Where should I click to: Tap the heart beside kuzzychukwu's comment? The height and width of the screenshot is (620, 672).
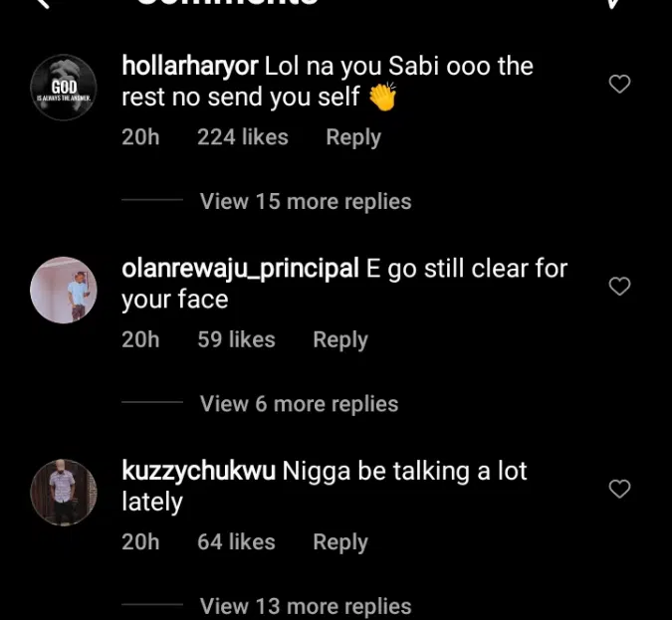coord(619,489)
